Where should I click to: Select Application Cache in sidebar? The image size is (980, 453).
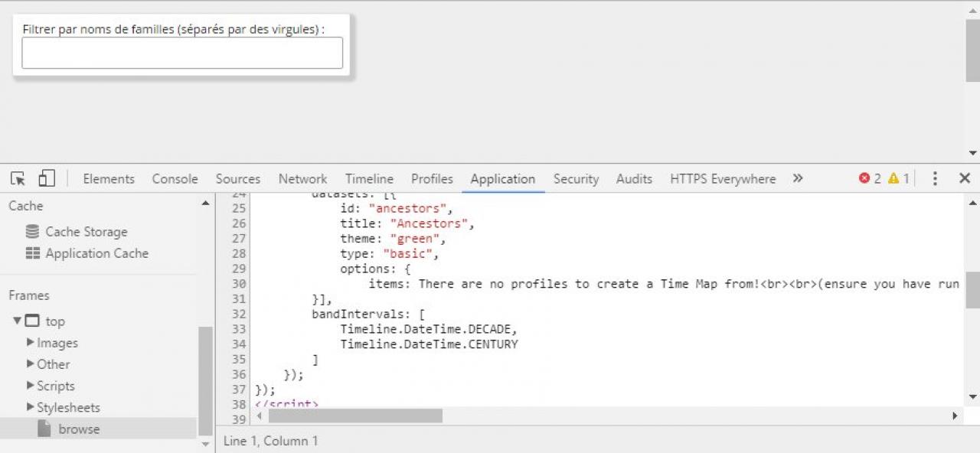tap(96, 253)
